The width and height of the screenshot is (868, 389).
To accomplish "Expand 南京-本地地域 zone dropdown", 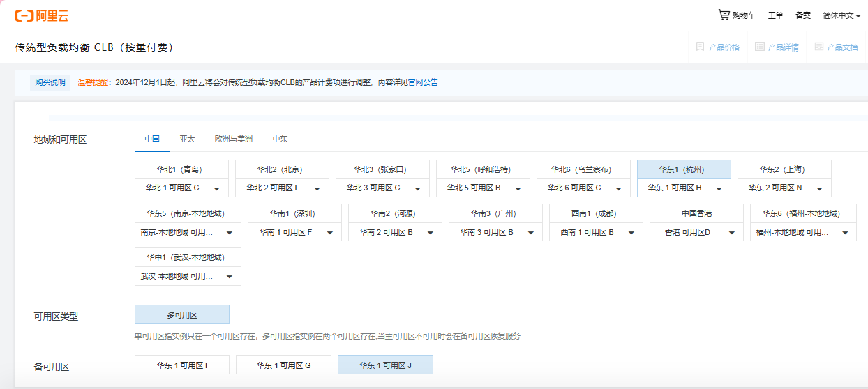I will pyautogui.click(x=188, y=232).
